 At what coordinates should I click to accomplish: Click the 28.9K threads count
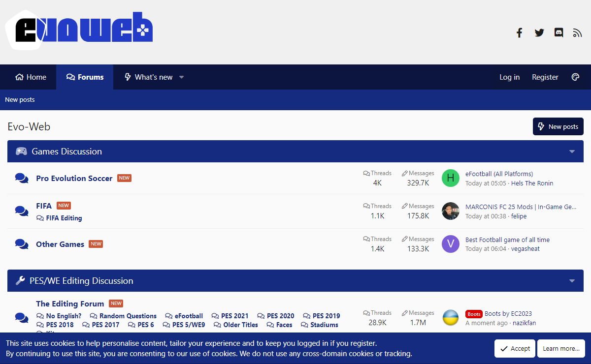click(377, 323)
